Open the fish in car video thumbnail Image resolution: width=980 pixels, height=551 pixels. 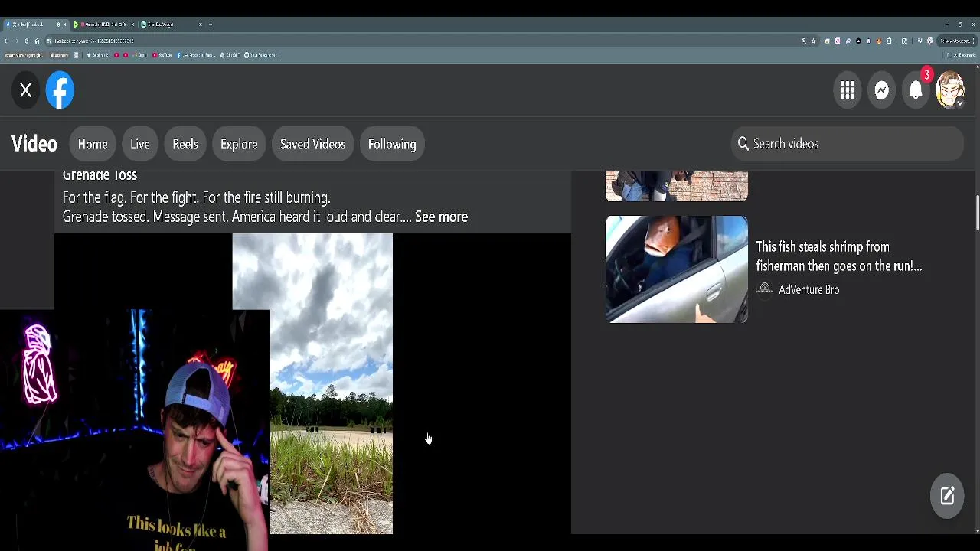click(x=677, y=269)
